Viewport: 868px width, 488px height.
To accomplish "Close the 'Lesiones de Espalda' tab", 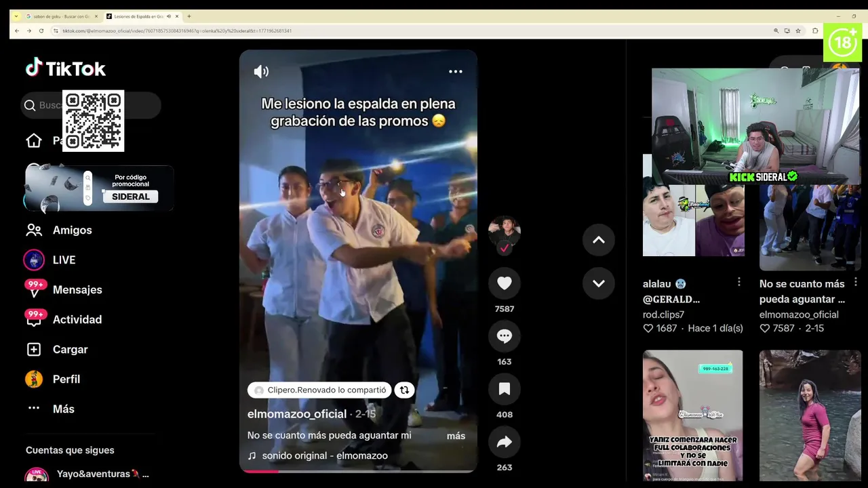I will [177, 16].
